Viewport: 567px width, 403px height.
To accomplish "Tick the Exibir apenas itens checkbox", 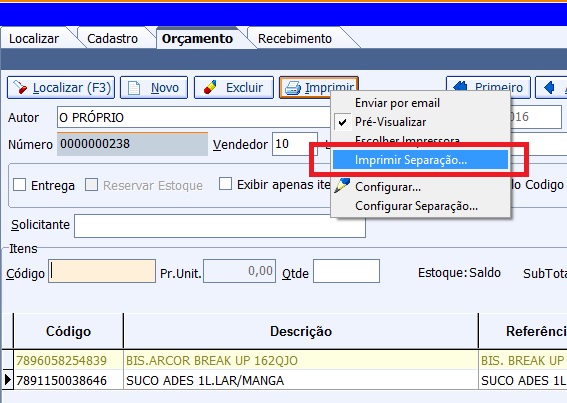I will tap(225, 184).
